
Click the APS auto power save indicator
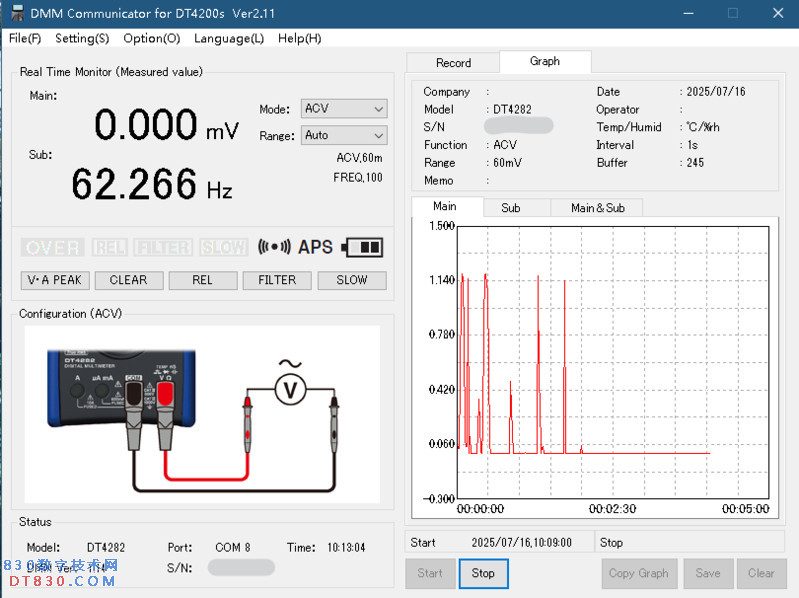[315, 247]
